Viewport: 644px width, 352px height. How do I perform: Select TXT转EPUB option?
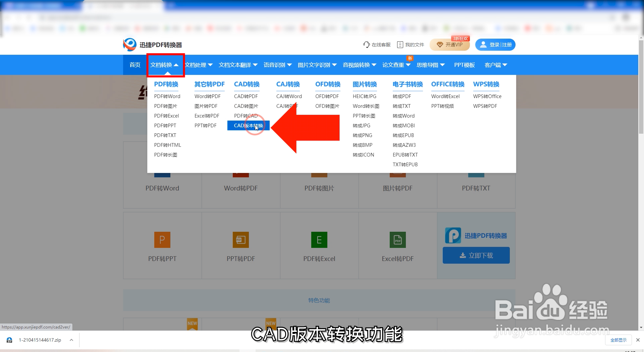405,165
